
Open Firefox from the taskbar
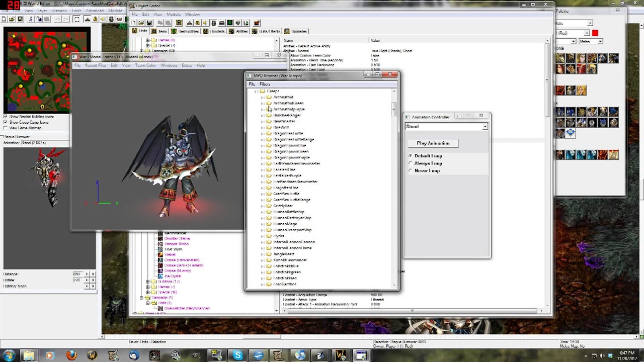(x=71, y=355)
